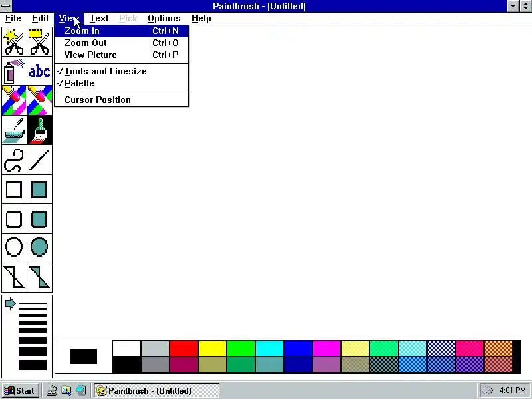Pick the black palette swatch

pos(126,365)
